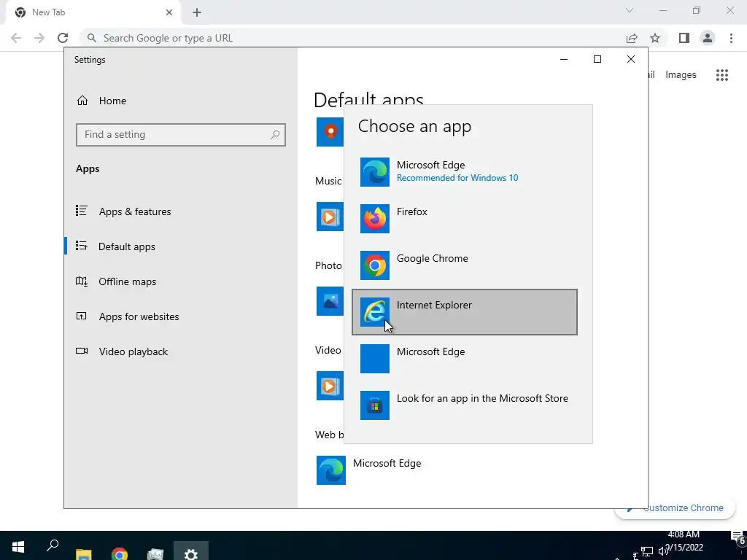747x560 pixels.
Task: Choose the Microsoft Edge entry with blank icon
Action: coord(465,359)
